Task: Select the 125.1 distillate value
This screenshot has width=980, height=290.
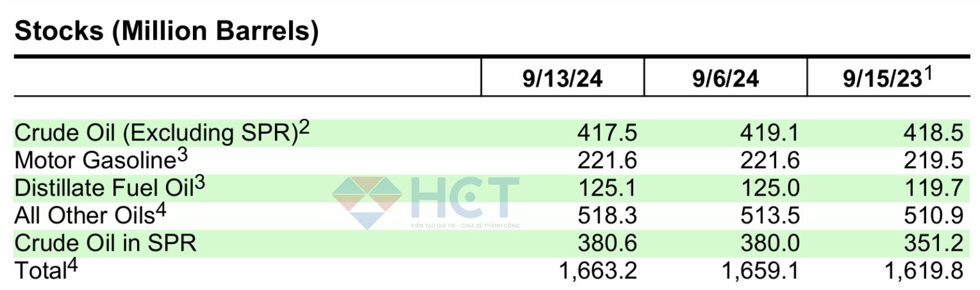Action: pos(607,188)
